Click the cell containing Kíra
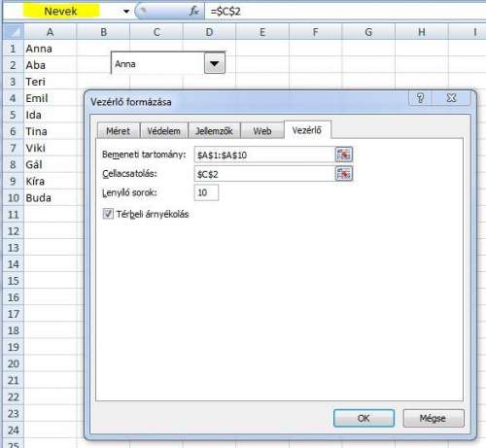Image resolution: width=486 pixels, height=448 pixels. tap(51, 181)
